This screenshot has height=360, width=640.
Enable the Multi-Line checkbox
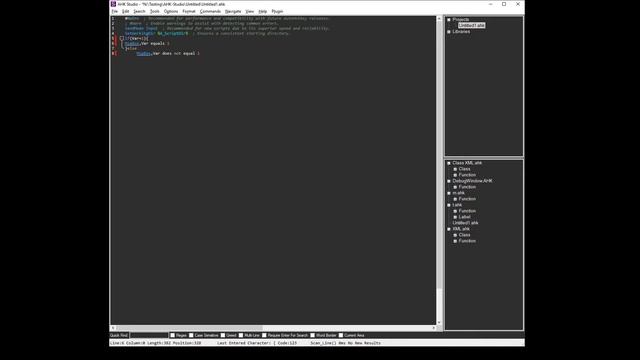[x=241, y=335]
